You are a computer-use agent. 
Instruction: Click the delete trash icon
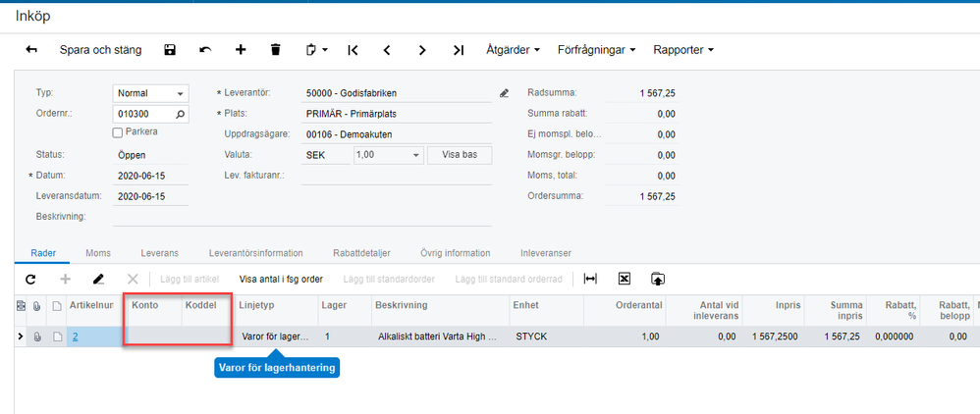[x=276, y=49]
